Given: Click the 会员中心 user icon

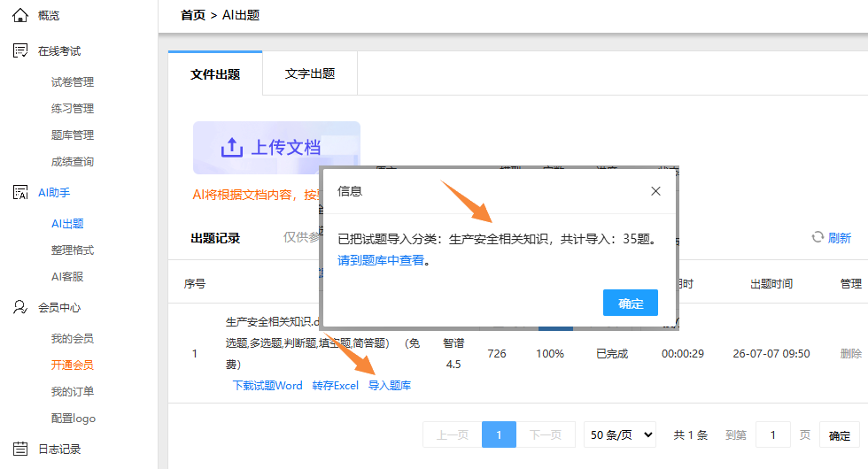Looking at the screenshot, I should pyautogui.click(x=19, y=308).
